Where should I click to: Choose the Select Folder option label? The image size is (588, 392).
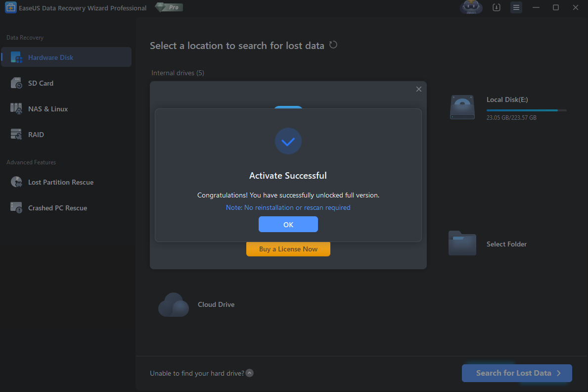[506, 244]
